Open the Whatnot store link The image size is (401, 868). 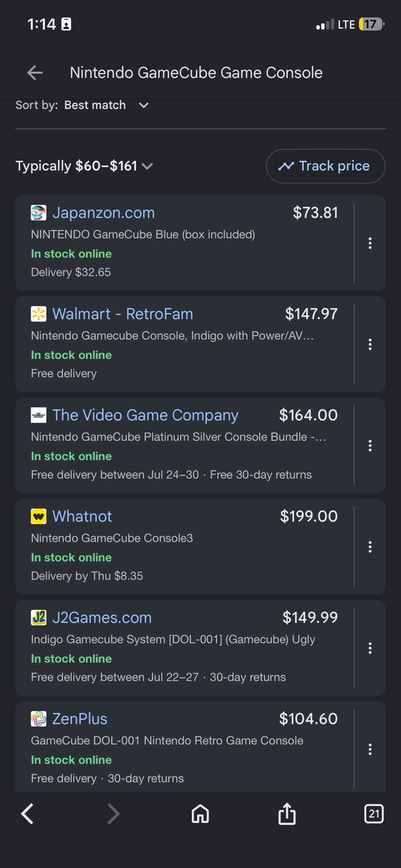[82, 516]
